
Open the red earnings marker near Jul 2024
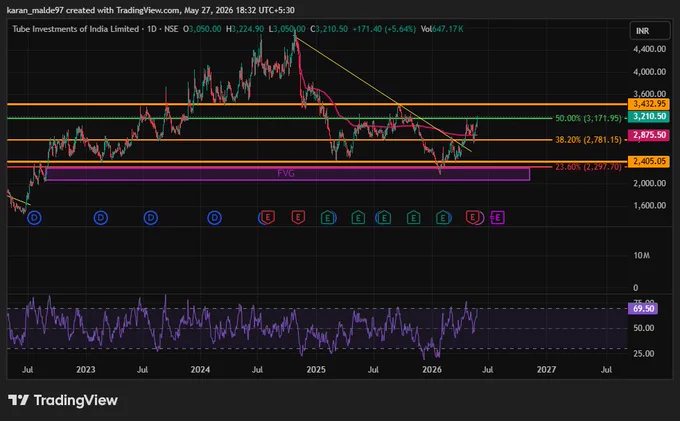(x=268, y=217)
